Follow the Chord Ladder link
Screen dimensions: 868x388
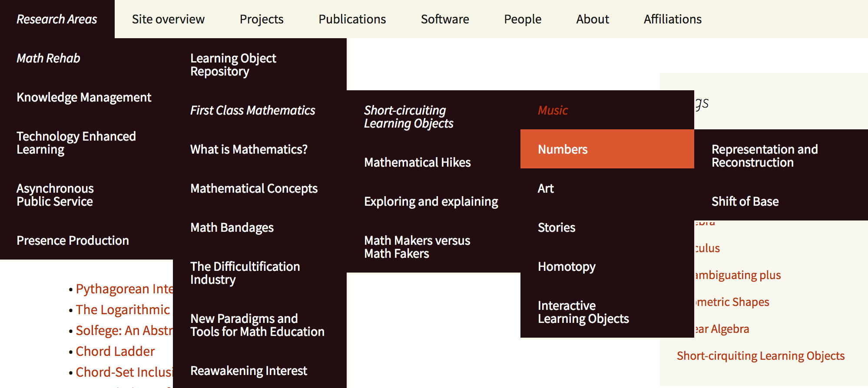115,351
